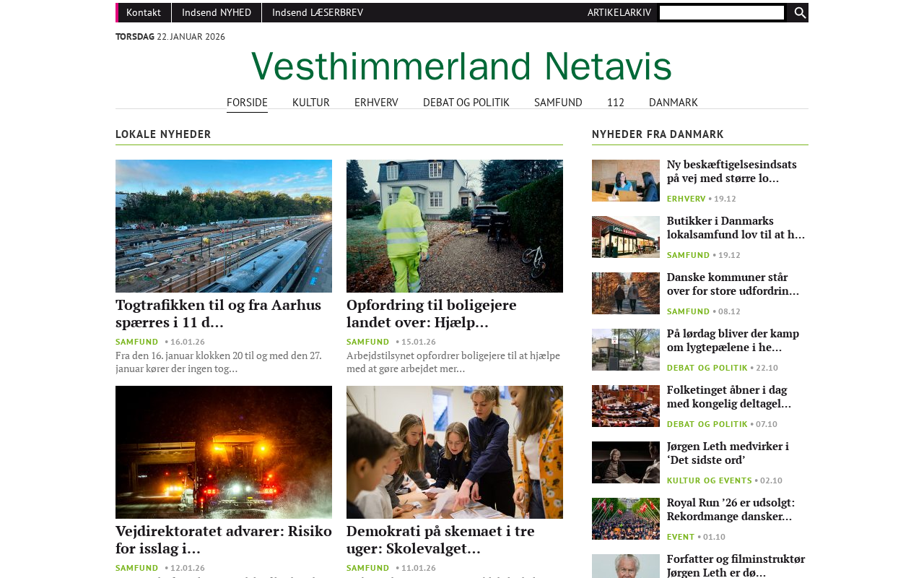The height and width of the screenshot is (578, 924).
Task: Open the Jørgen Leth 'Det sidste ord' article
Action: click(728, 453)
